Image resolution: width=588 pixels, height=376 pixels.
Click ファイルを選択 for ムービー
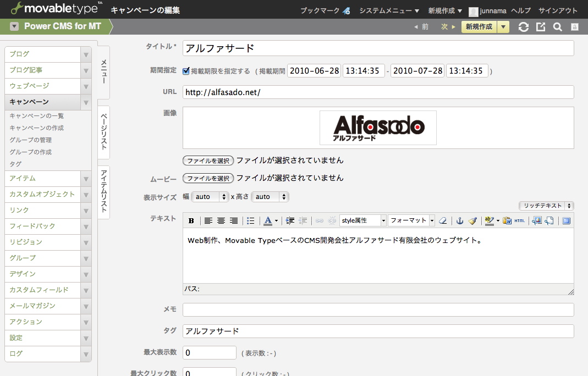[x=208, y=179]
